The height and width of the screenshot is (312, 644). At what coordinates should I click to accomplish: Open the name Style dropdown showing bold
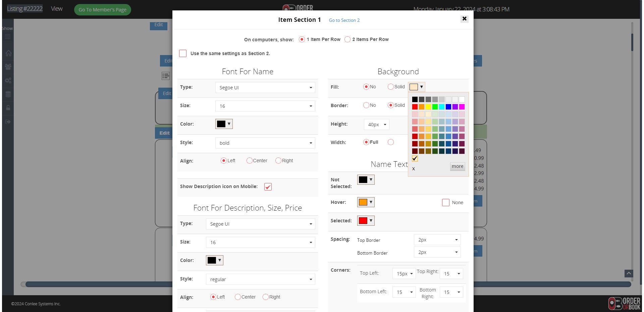pos(265,143)
